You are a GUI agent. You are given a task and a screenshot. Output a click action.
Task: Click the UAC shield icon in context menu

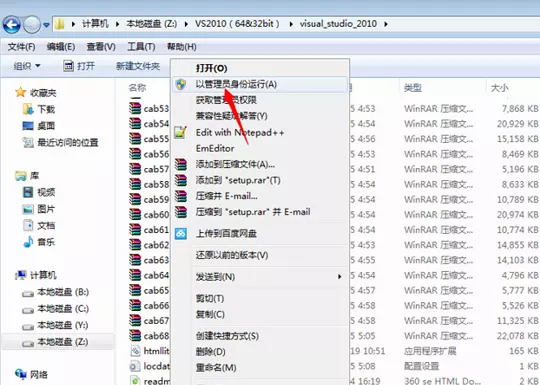tap(181, 84)
